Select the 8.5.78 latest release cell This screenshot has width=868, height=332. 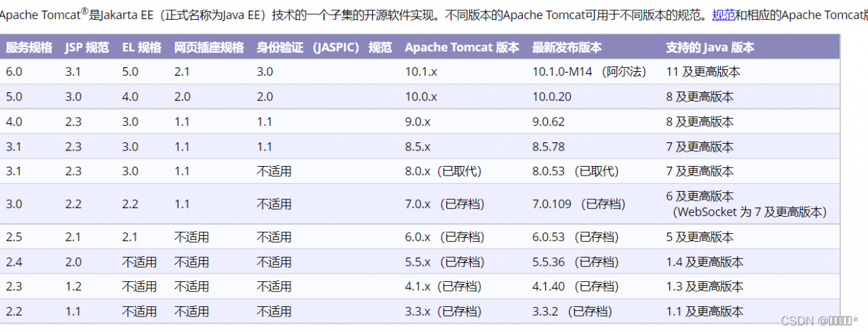pyautogui.click(x=549, y=146)
